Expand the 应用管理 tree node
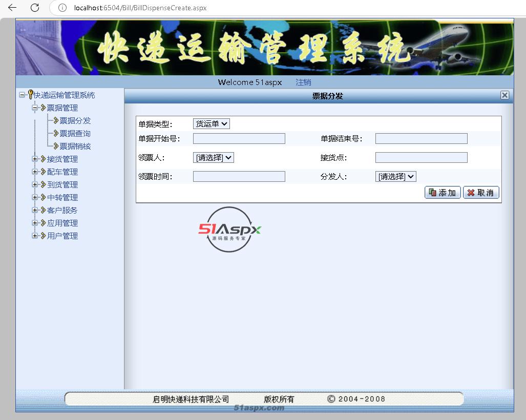 click(34, 223)
